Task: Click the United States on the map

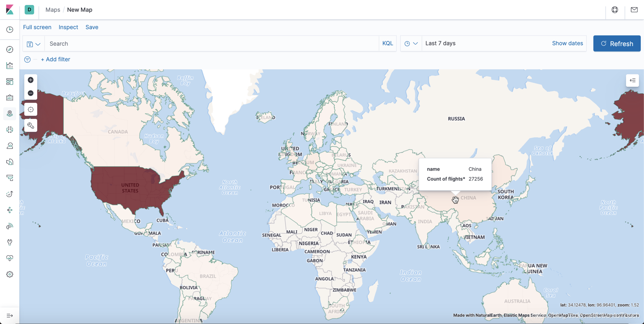Action: pos(130,188)
